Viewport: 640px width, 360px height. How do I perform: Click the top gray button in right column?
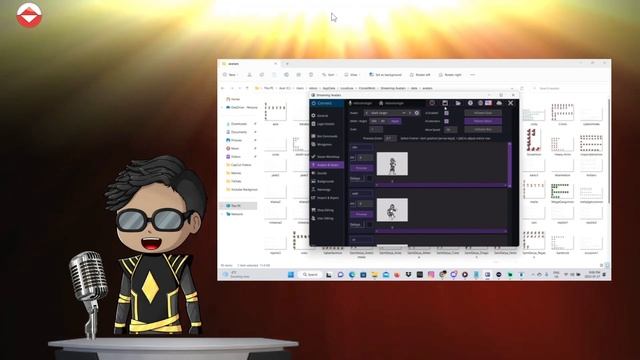483,113
